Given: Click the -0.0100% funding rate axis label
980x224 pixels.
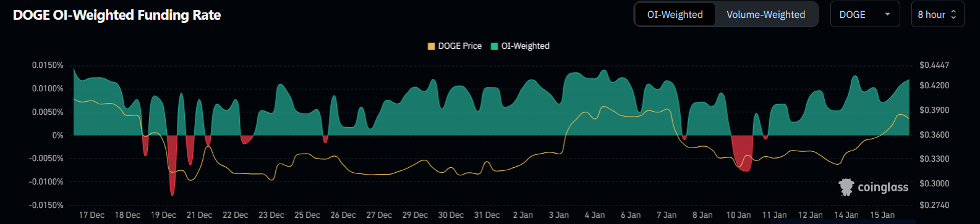Looking at the screenshot, I should pos(46,181).
